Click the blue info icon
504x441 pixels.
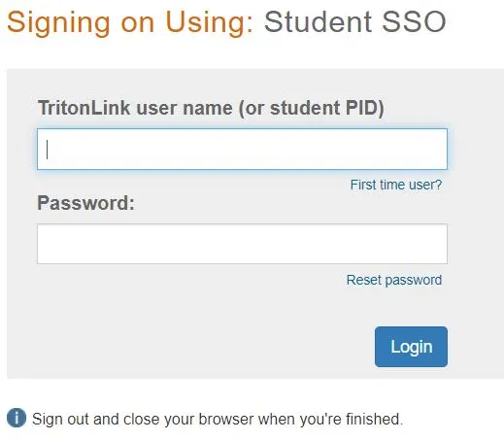coord(17,418)
